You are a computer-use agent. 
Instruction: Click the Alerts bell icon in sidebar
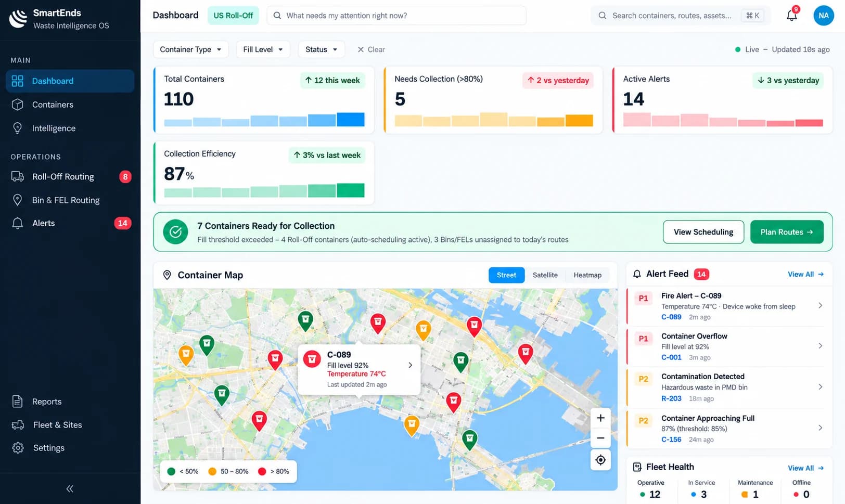click(x=18, y=223)
